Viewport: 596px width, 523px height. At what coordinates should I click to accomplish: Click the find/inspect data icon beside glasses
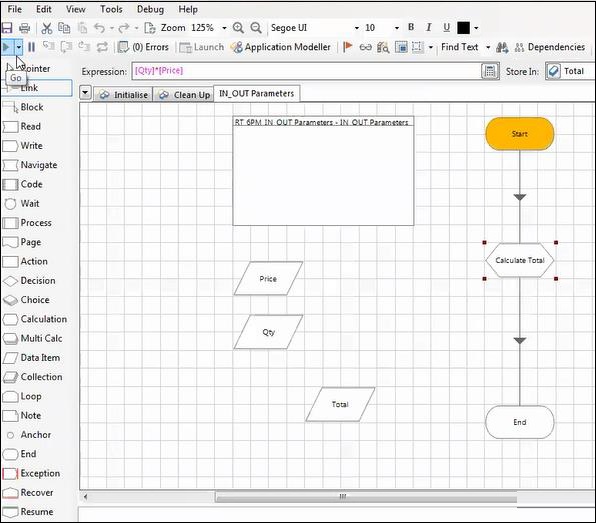coord(383,47)
